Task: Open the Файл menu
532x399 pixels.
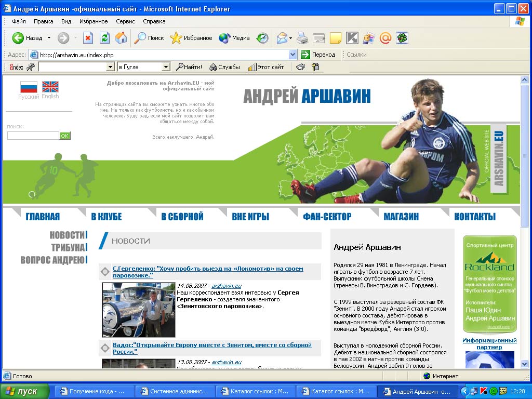Action: tap(19, 21)
